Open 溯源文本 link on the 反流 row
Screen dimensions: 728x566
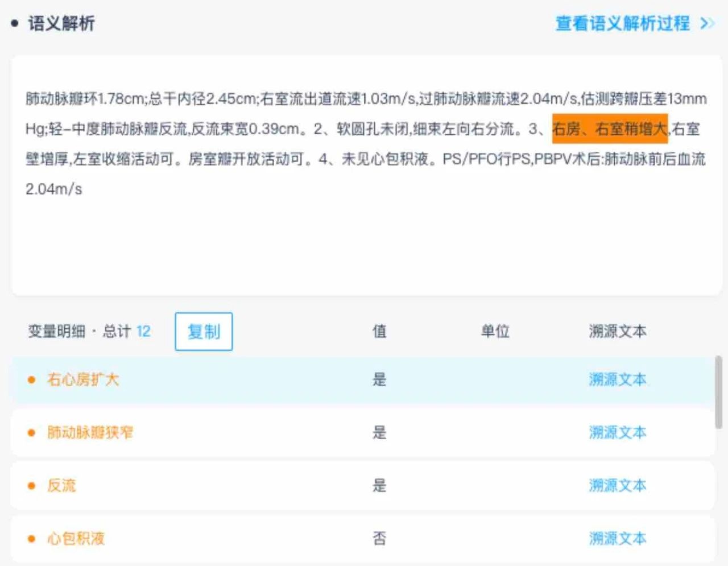618,485
